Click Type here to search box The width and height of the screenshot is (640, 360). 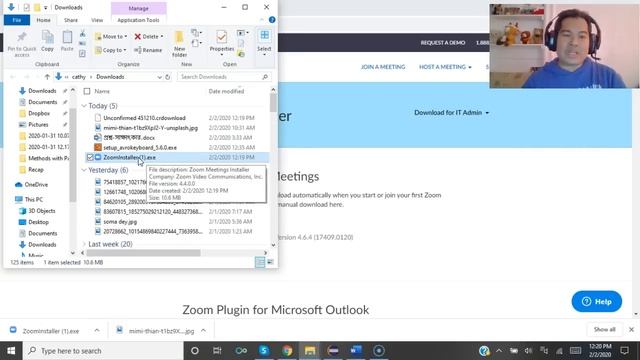point(104,351)
